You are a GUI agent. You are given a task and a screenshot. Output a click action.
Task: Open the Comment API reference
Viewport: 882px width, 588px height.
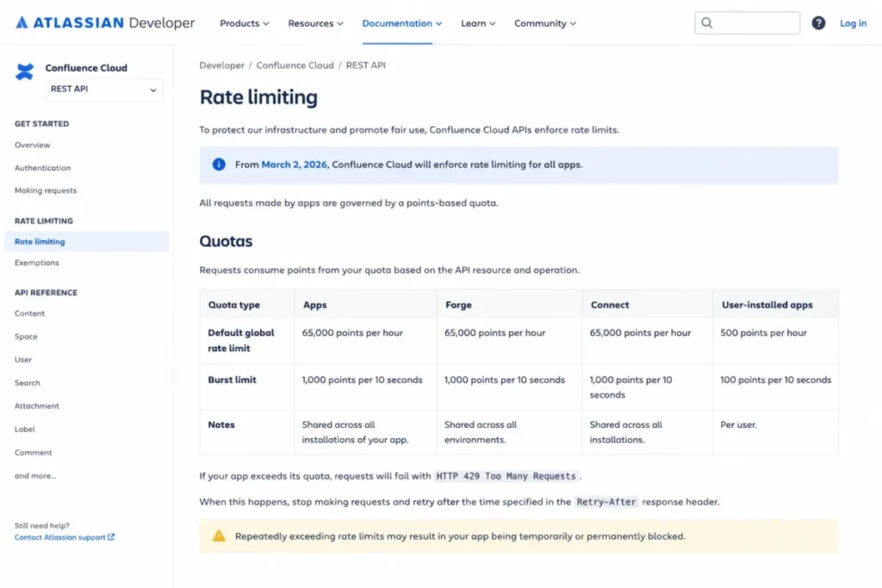[34, 452]
